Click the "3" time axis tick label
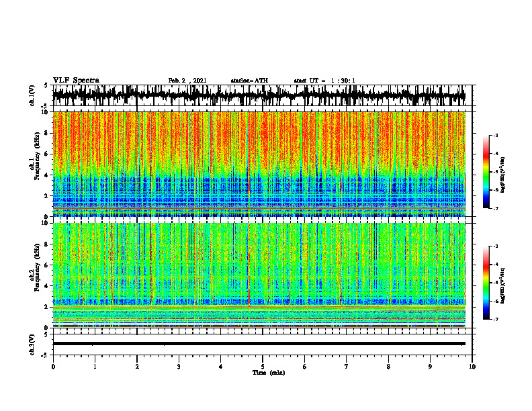This screenshot has width=532, height=411. point(179,367)
